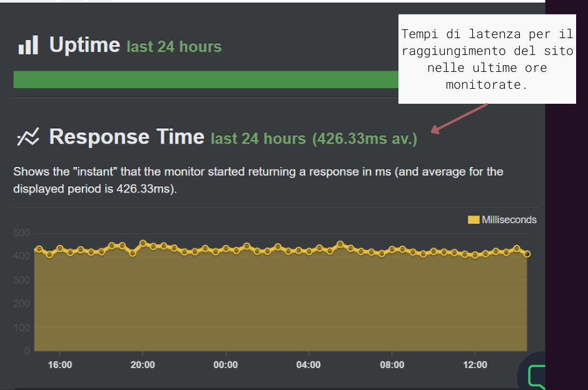Click the red annotation arrow

460,117
